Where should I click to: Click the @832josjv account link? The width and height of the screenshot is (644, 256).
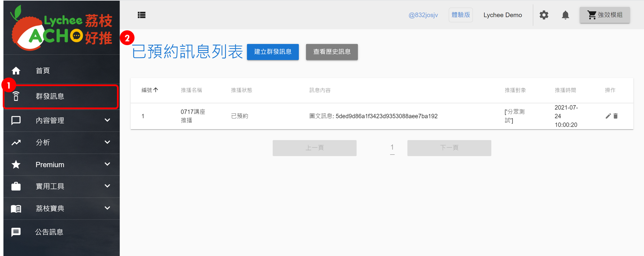click(423, 15)
